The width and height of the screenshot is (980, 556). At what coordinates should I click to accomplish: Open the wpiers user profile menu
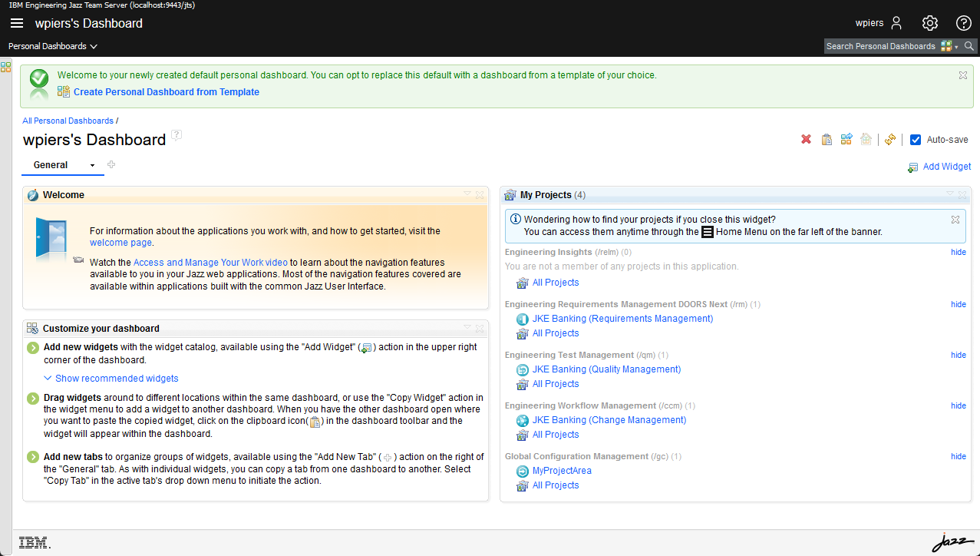(879, 23)
